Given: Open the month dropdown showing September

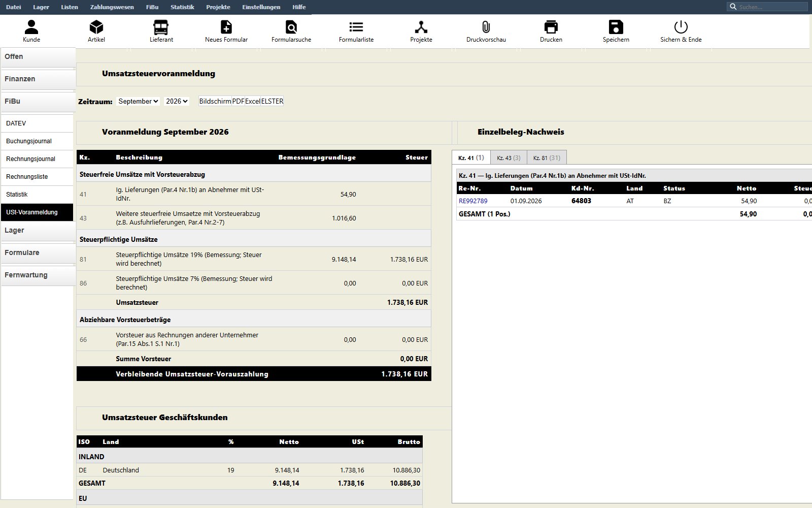Looking at the screenshot, I should pyautogui.click(x=138, y=101).
